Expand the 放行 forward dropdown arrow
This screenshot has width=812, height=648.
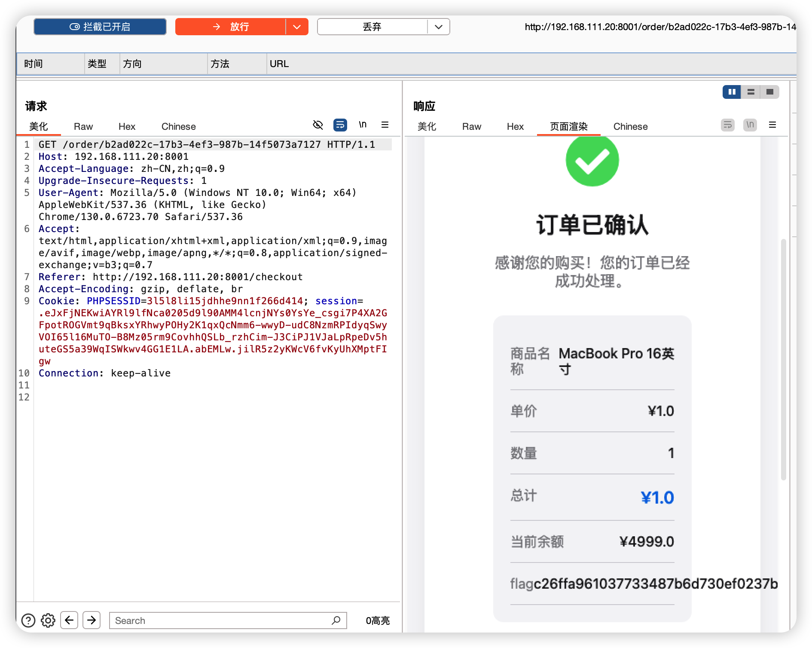[297, 27]
